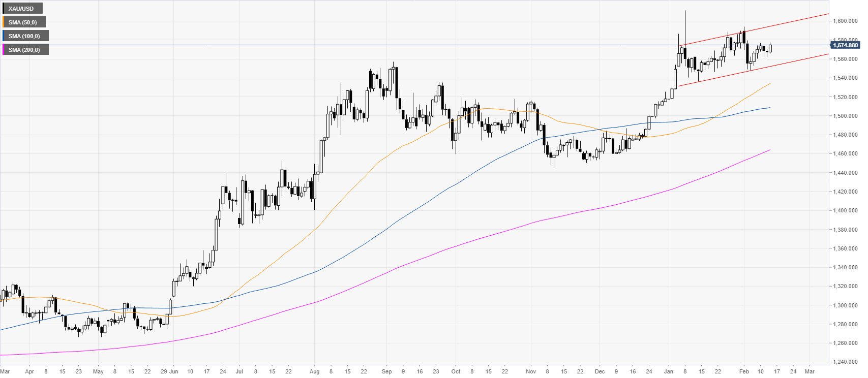Click the 1,440.000 price axis label
Viewport: 868px width, 378px height.
[845, 173]
